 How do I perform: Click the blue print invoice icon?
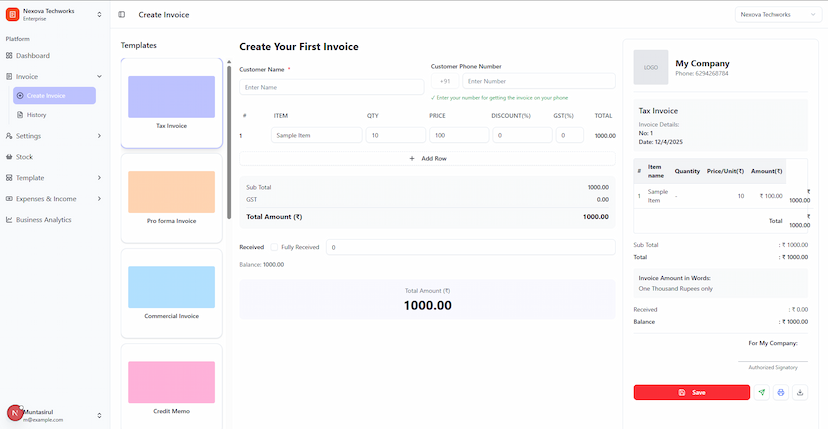coord(781,392)
